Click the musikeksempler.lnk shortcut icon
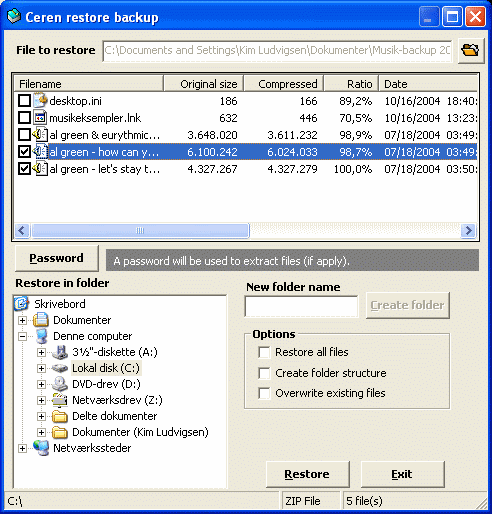This screenshot has width=492, height=514. (40, 118)
